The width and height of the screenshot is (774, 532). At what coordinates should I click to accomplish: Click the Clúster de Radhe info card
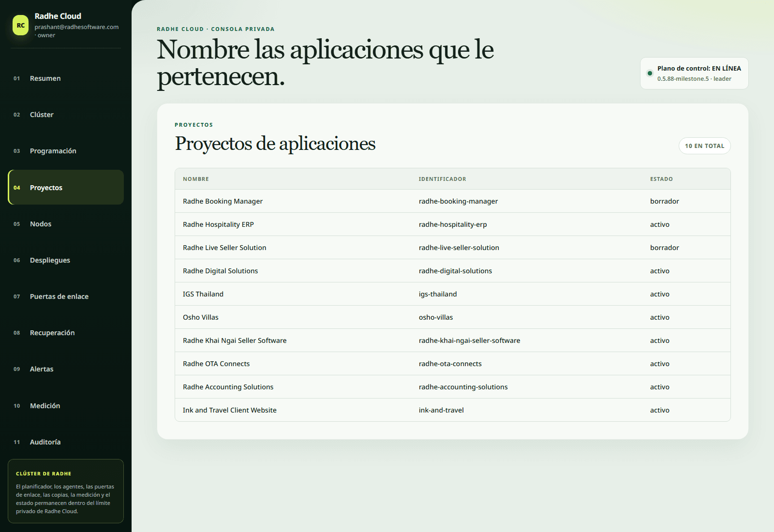coord(66,491)
